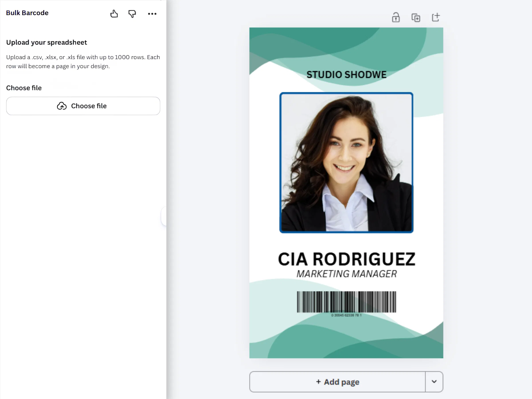Click the "Bulk Barcode" panel title
Image resolution: width=532 pixels, height=399 pixels.
click(27, 13)
